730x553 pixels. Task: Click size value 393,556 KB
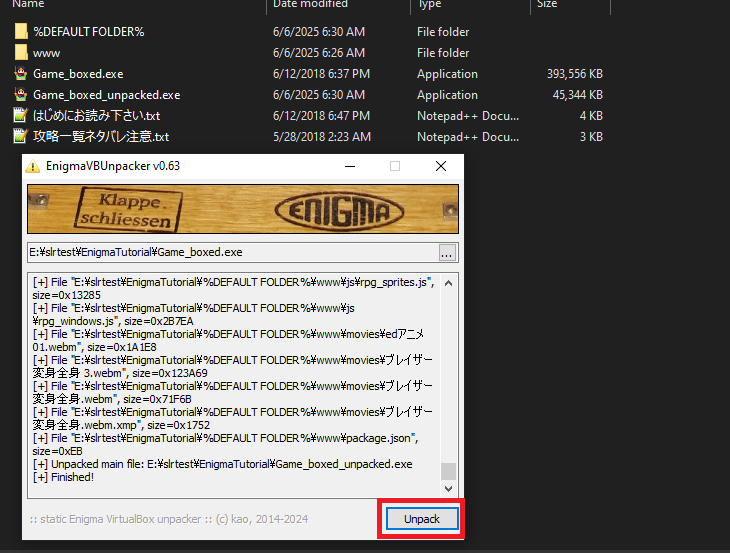point(575,74)
